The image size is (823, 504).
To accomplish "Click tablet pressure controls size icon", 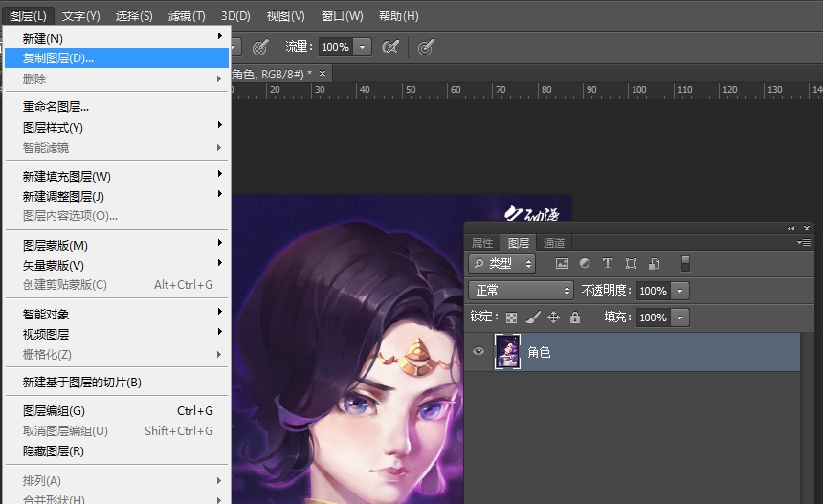I will 427,47.
